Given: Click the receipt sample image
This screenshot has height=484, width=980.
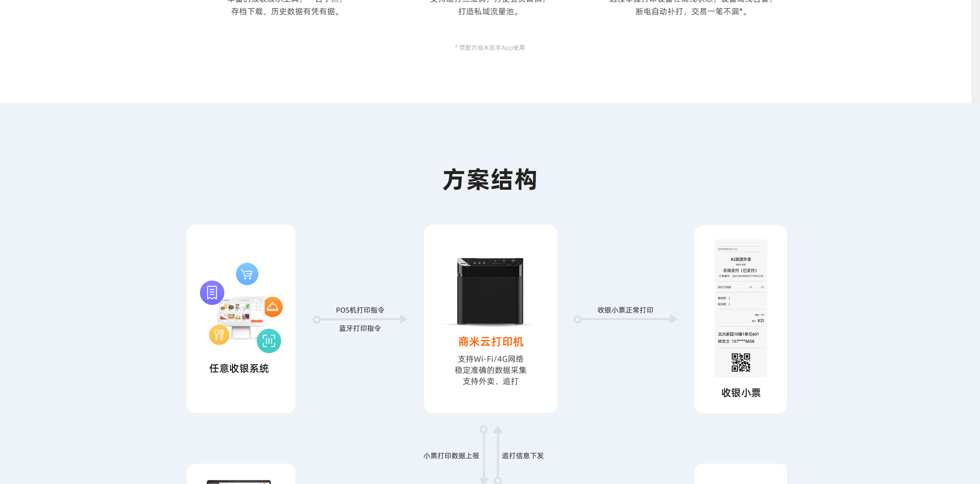Looking at the screenshot, I should point(741,308).
